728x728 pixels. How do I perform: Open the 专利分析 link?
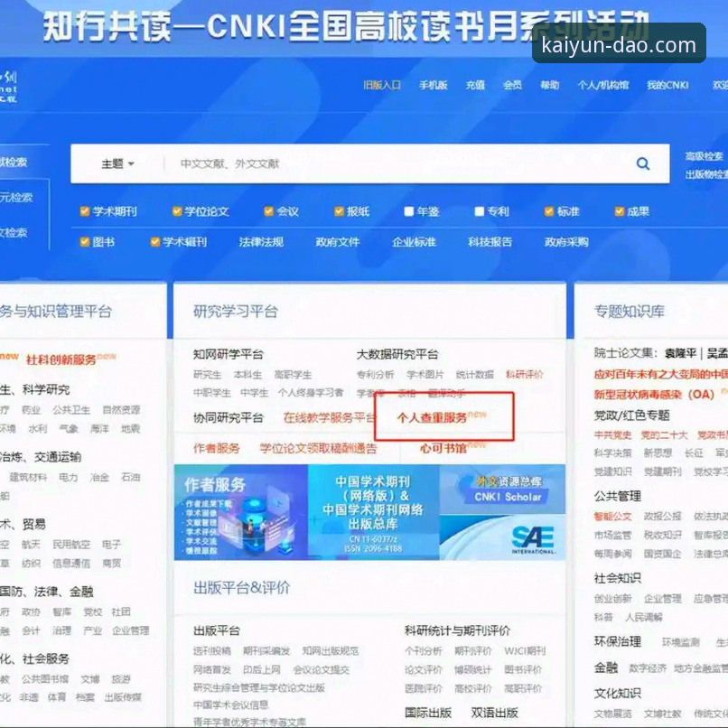coord(375,375)
